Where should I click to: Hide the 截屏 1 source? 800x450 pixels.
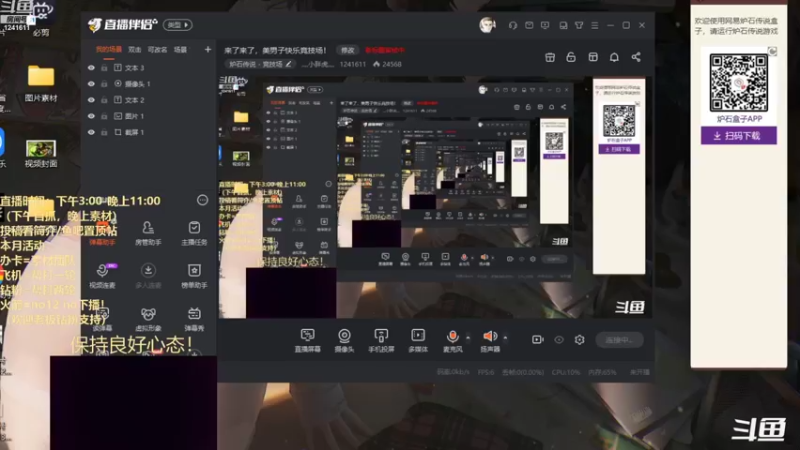91,132
